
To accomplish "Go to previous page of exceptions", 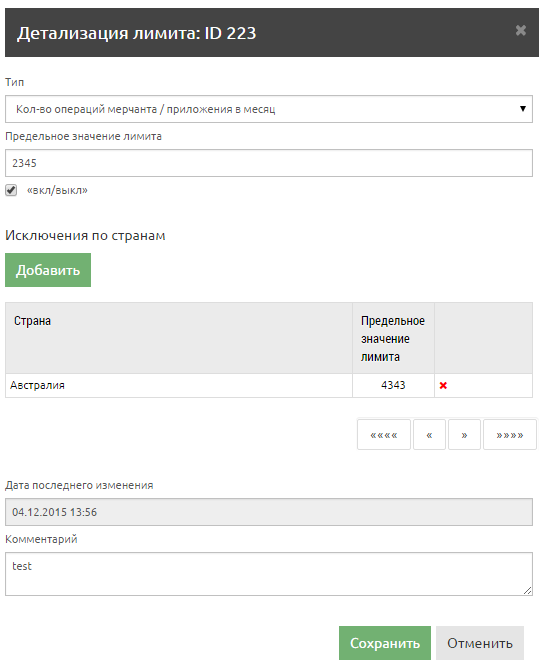I will [429, 435].
